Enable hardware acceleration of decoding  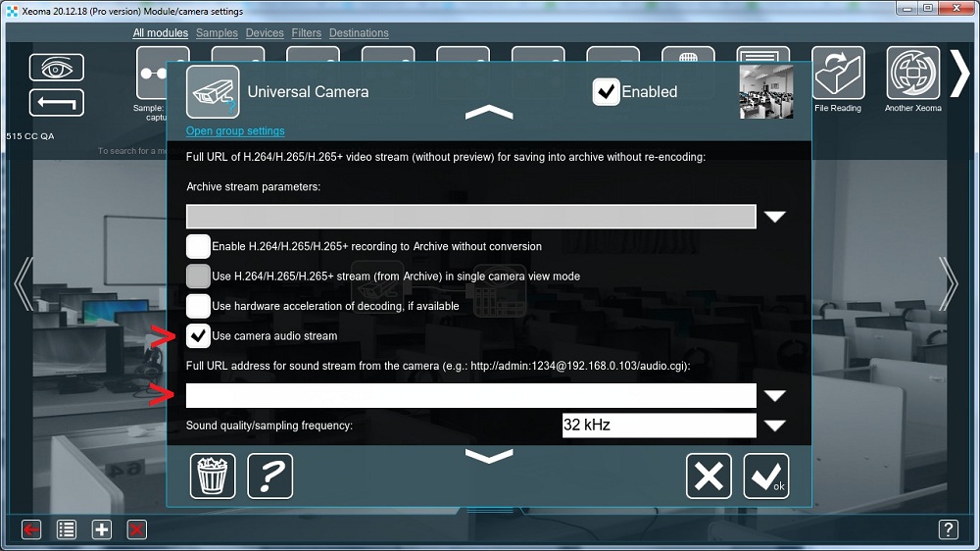(198, 306)
